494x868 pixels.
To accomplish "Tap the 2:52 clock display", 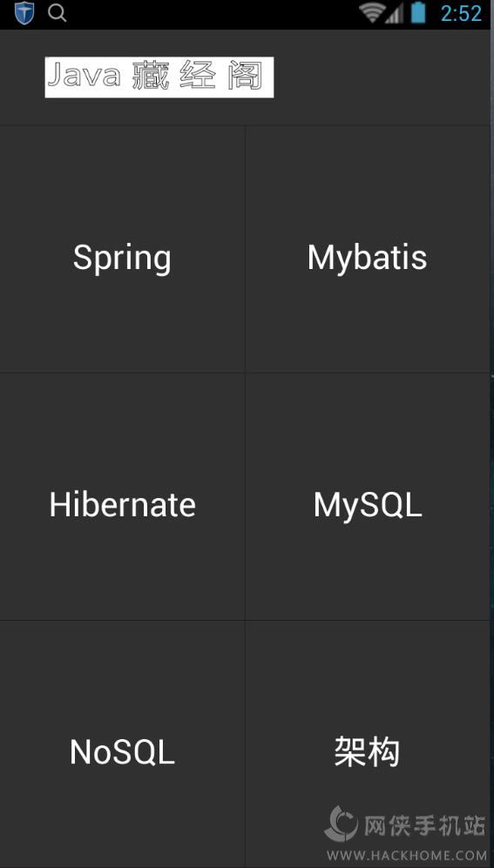I will point(461,13).
